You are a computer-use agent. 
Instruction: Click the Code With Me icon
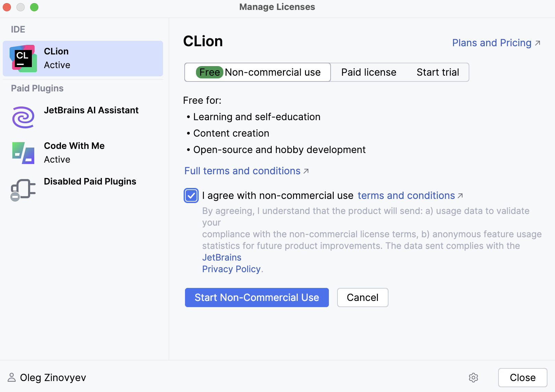pyautogui.click(x=23, y=153)
